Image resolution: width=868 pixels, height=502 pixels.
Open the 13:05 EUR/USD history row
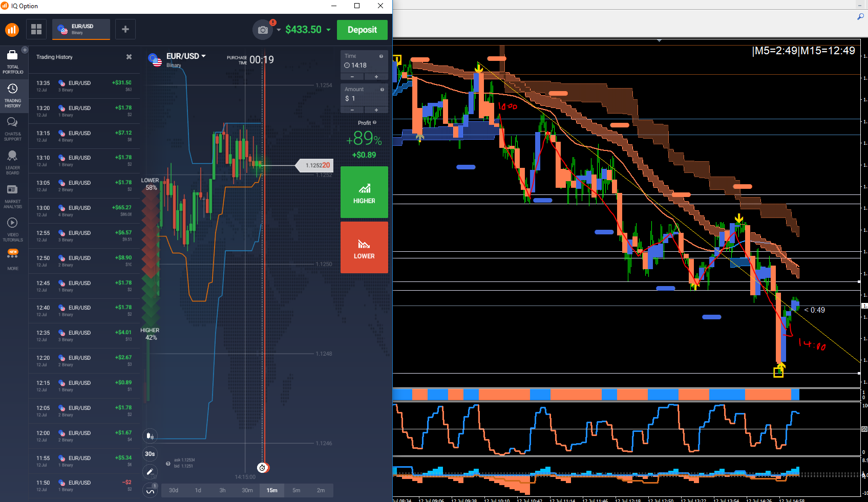click(84, 186)
